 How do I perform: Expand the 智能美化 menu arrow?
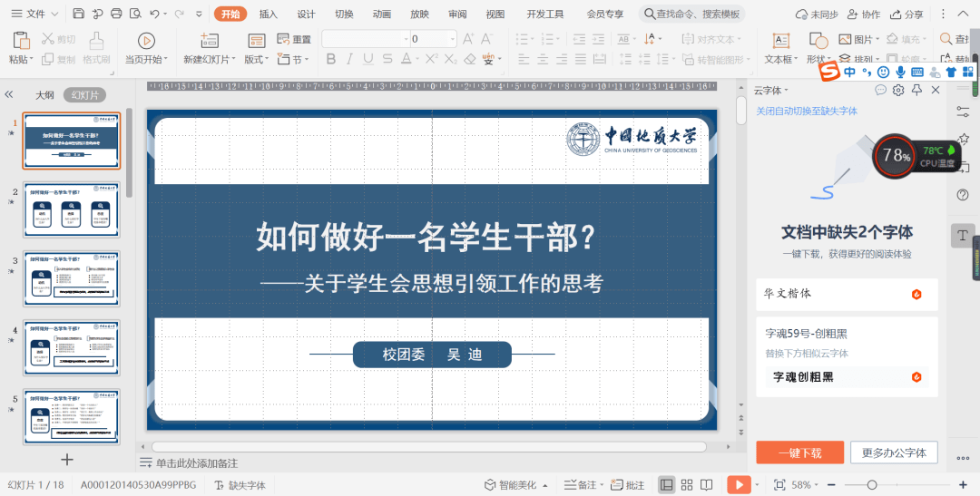tap(545, 485)
